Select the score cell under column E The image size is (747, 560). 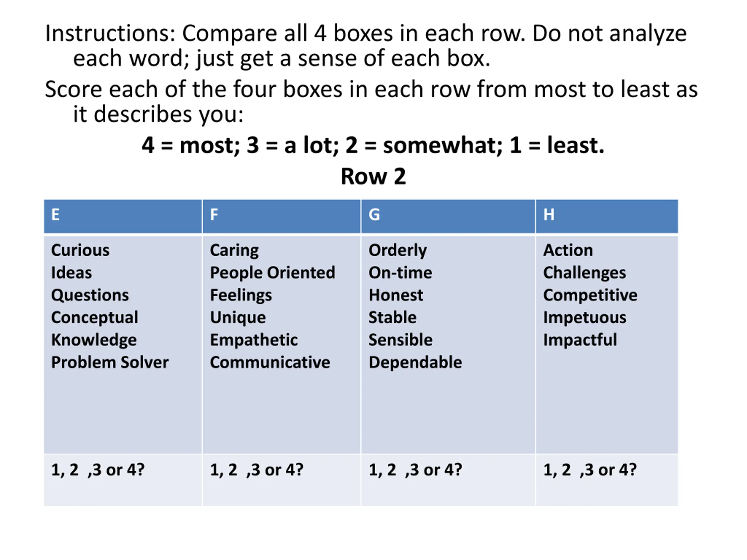click(x=123, y=479)
